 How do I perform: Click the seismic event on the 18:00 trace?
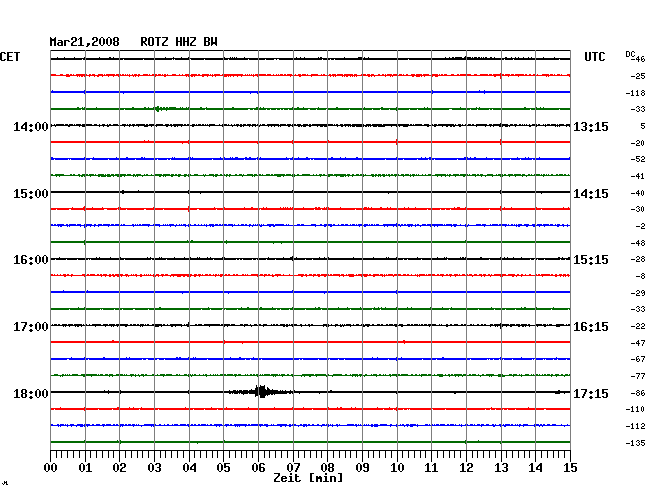pyautogui.click(x=261, y=392)
